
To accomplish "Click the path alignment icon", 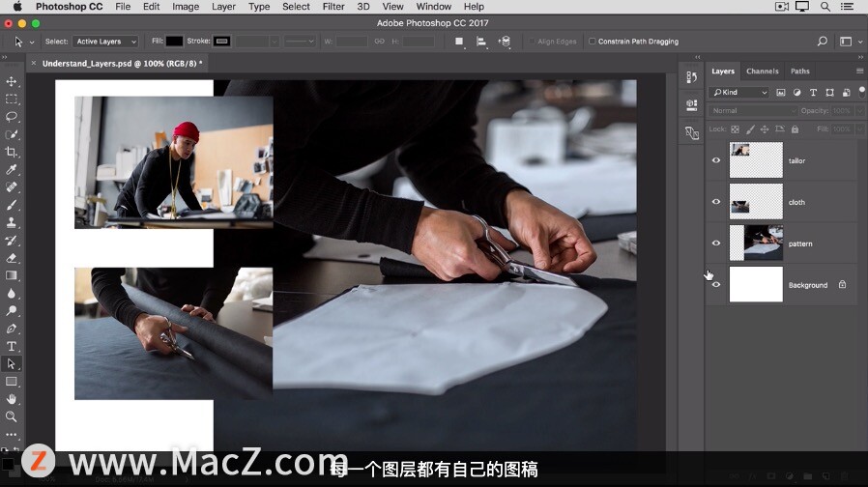I will pyautogui.click(x=481, y=42).
